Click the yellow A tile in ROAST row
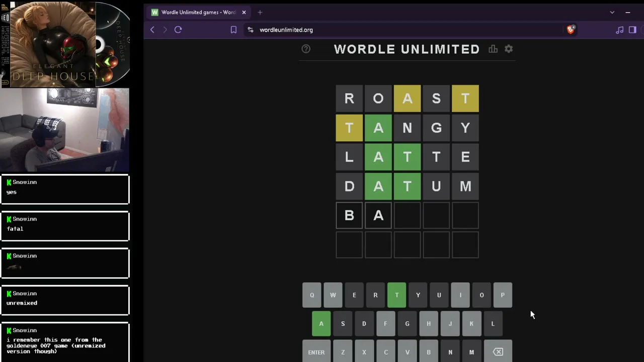The image size is (644, 362). pos(408,99)
